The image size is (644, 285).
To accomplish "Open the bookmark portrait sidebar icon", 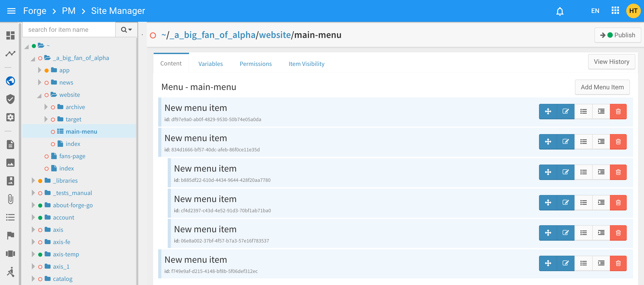I will tap(10, 181).
